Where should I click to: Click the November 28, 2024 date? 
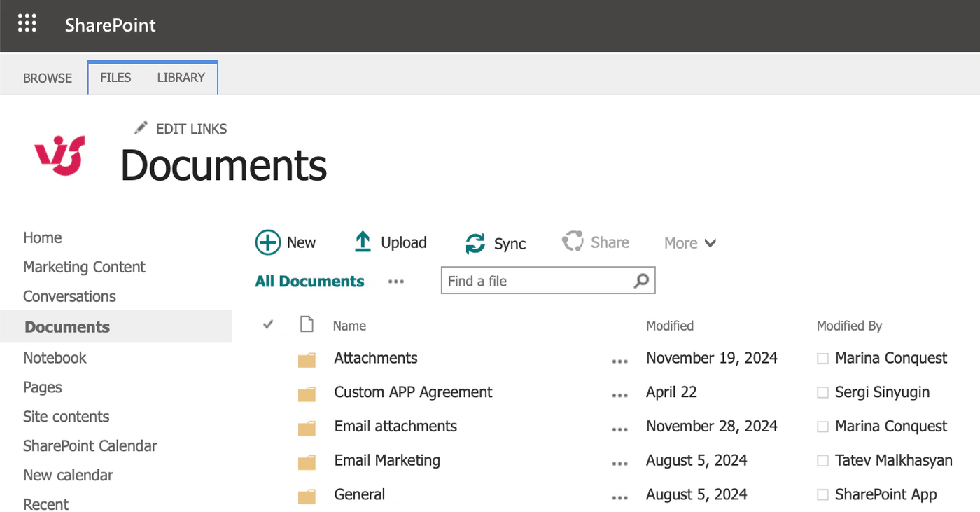pos(712,427)
